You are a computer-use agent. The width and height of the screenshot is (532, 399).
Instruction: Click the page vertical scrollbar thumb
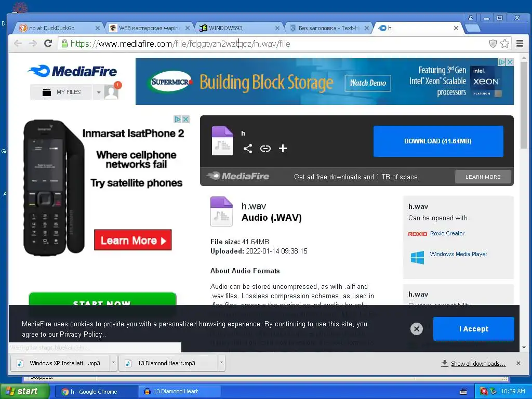click(x=524, y=104)
